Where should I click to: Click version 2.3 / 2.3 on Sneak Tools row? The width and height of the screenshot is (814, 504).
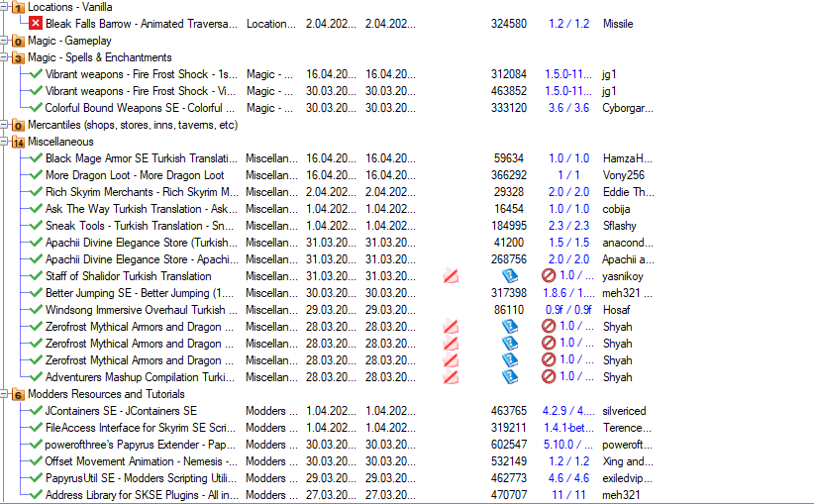pyautogui.click(x=569, y=226)
